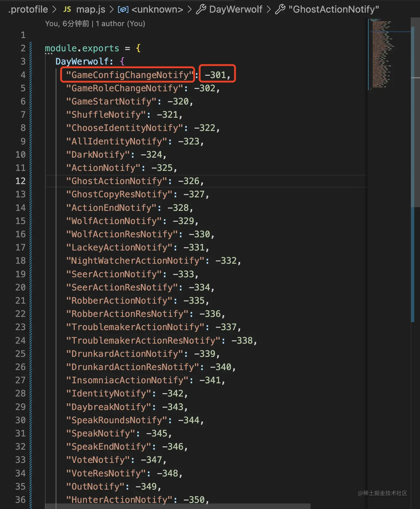
Task: Click the .protofile breadcrumb segment
Action: [x=28, y=10]
